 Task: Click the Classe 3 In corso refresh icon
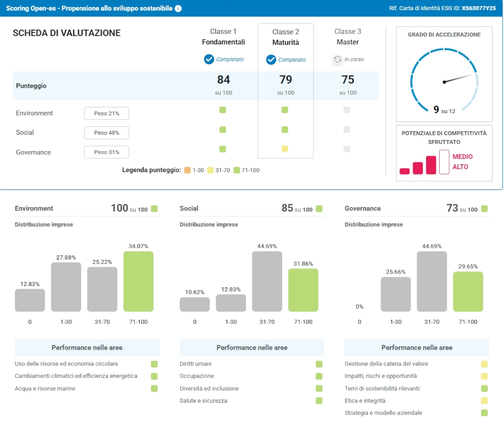(337, 59)
